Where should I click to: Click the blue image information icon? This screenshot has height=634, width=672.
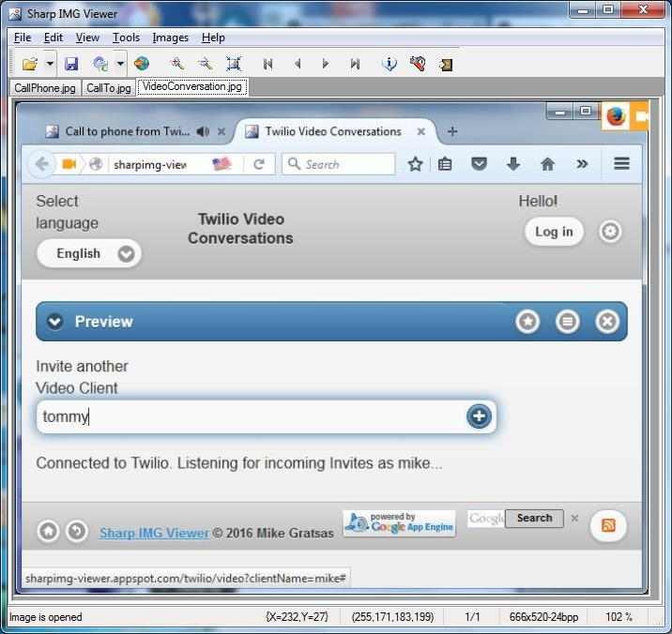pyautogui.click(x=389, y=64)
